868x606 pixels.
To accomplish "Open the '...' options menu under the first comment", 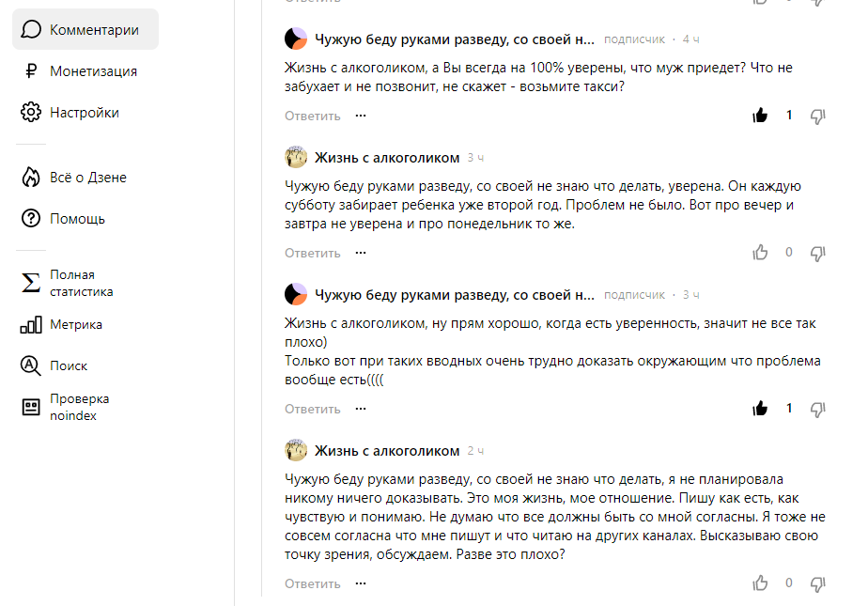I will coord(360,116).
